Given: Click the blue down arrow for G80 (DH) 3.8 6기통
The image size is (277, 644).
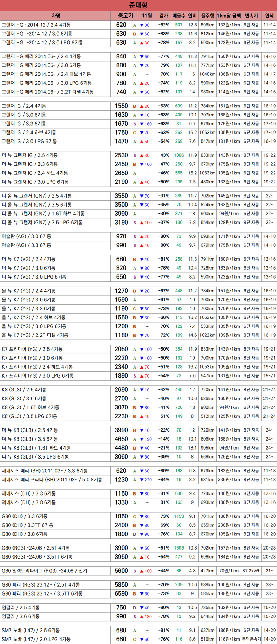Looking at the screenshot, I should [142, 534].
